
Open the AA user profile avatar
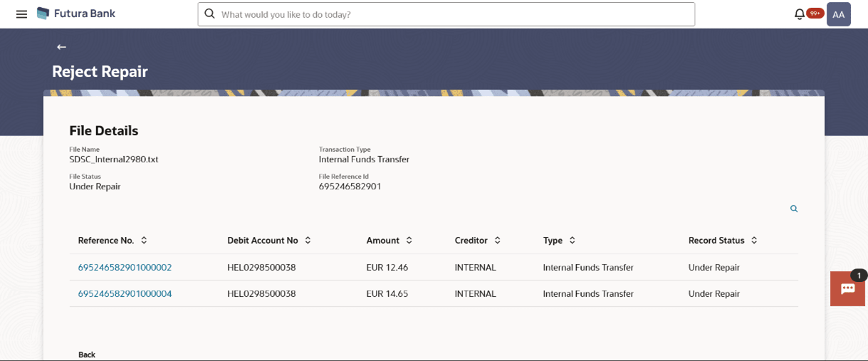tap(839, 14)
